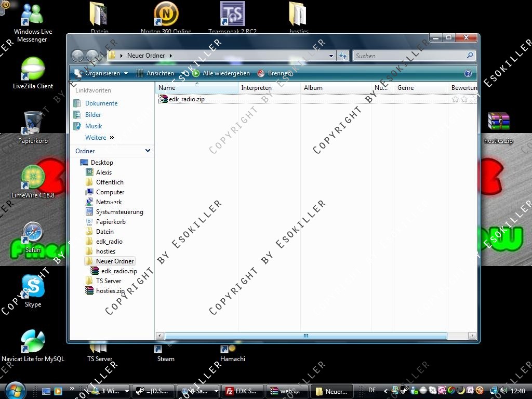The image size is (532, 399).
Task: Expand the address bar history dropdown
Action: pos(331,56)
